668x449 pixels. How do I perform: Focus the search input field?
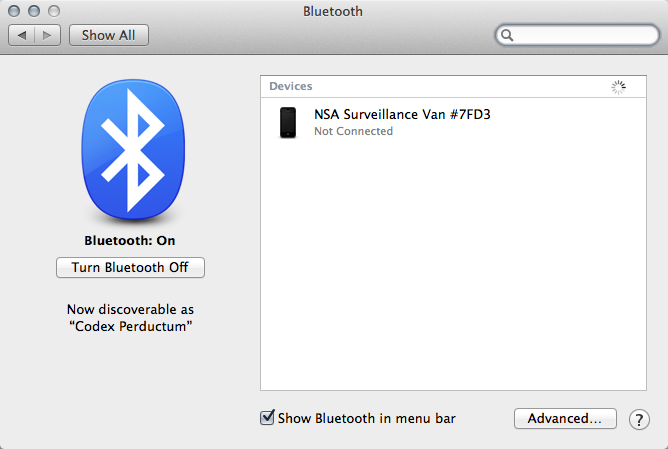(585, 35)
